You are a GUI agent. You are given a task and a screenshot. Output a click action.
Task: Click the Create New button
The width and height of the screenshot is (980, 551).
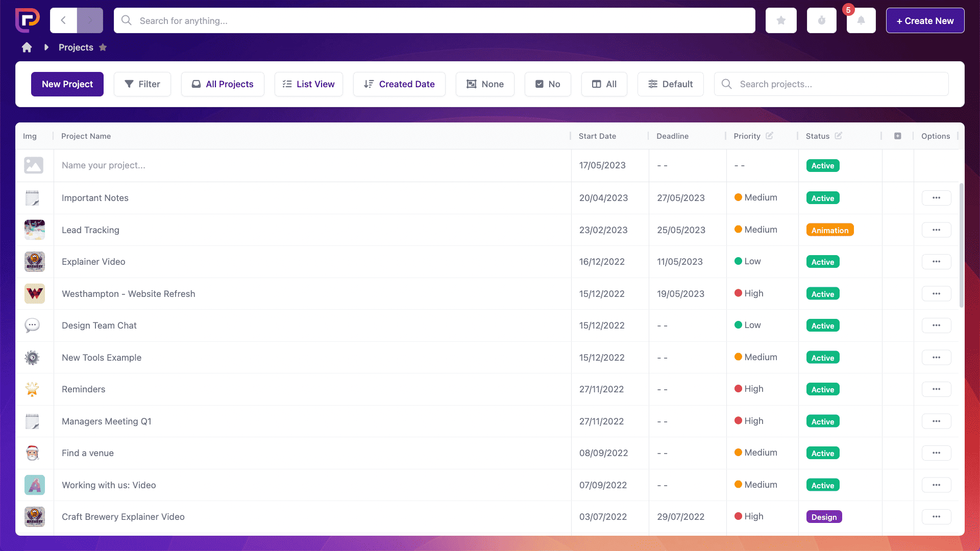(925, 20)
